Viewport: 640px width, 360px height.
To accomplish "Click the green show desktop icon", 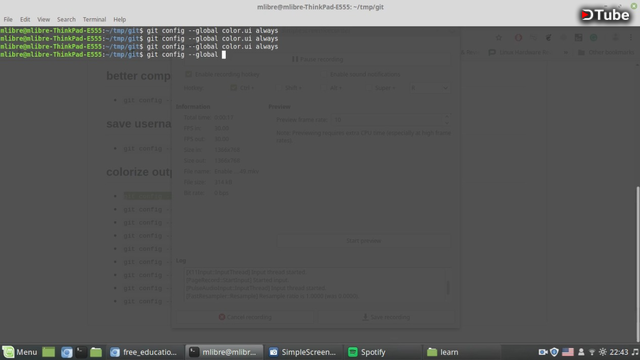I will pos(49,352).
